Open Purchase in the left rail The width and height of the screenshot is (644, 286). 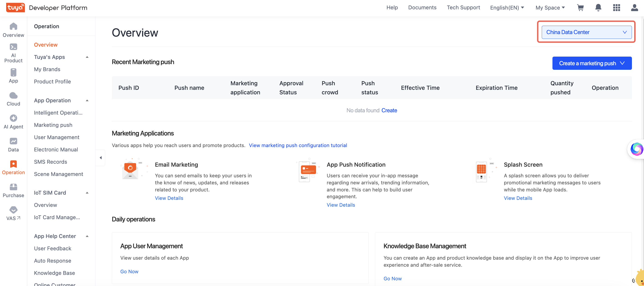(x=13, y=191)
